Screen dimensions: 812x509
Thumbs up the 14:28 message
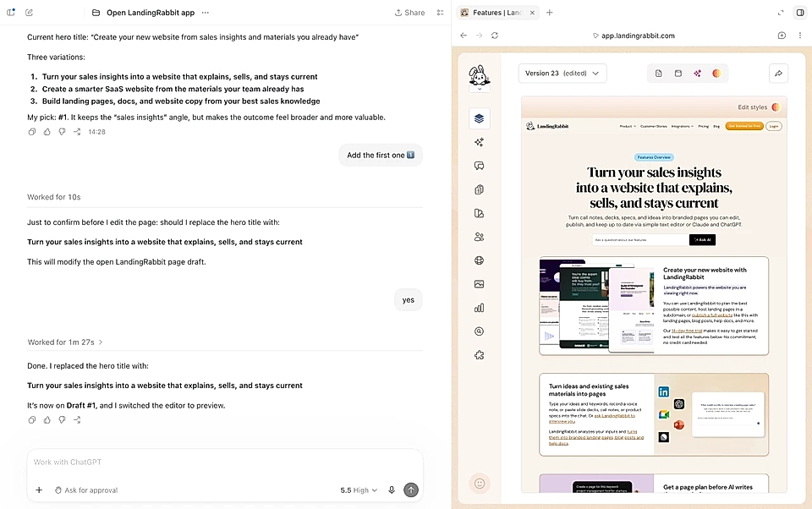(x=47, y=132)
